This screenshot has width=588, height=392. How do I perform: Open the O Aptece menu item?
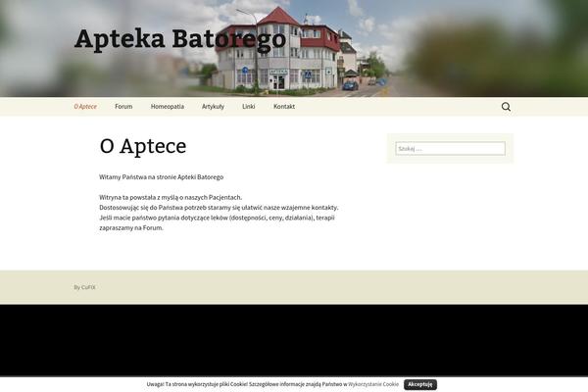coord(84,107)
